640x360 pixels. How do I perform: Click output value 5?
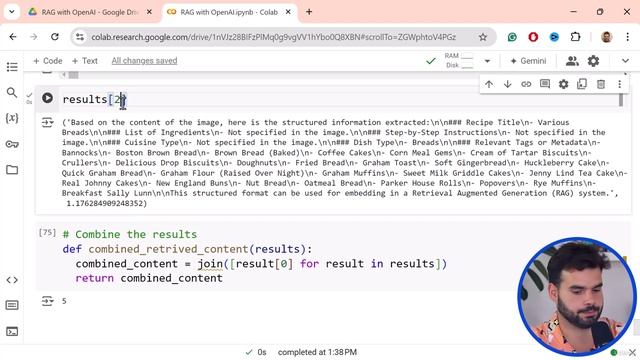[x=64, y=301]
